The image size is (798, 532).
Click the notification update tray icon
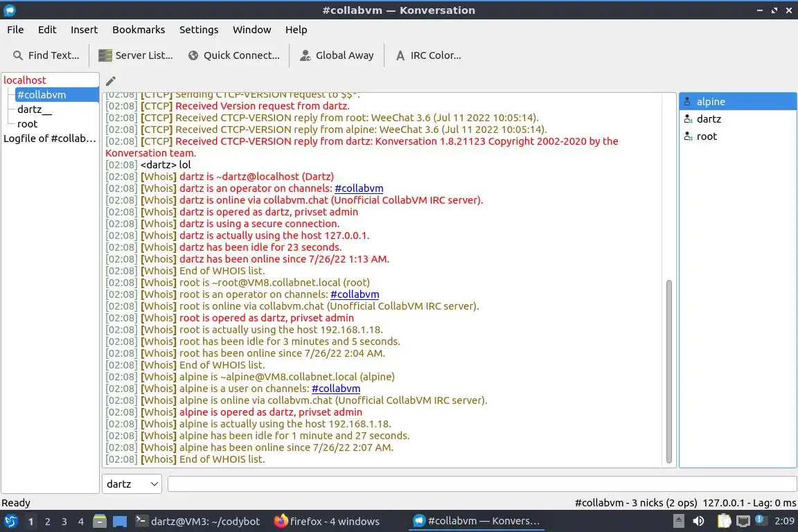[x=759, y=520]
